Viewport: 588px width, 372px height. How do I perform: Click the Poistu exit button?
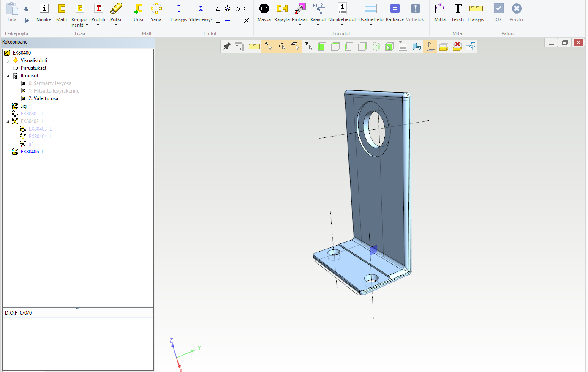pos(516,9)
